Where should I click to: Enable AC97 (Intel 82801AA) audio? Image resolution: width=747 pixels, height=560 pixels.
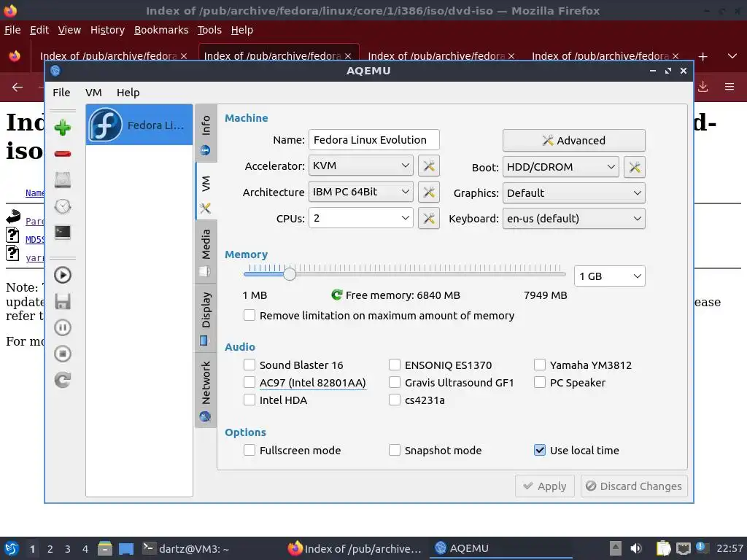pyautogui.click(x=249, y=382)
